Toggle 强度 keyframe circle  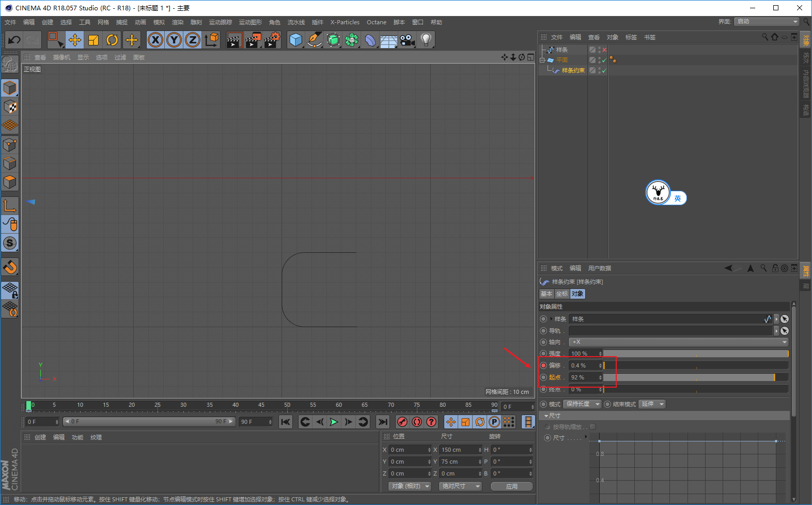tap(543, 354)
